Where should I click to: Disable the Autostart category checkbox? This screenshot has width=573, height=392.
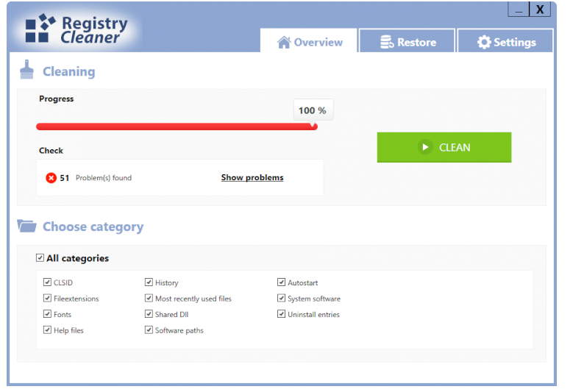point(281,282)
